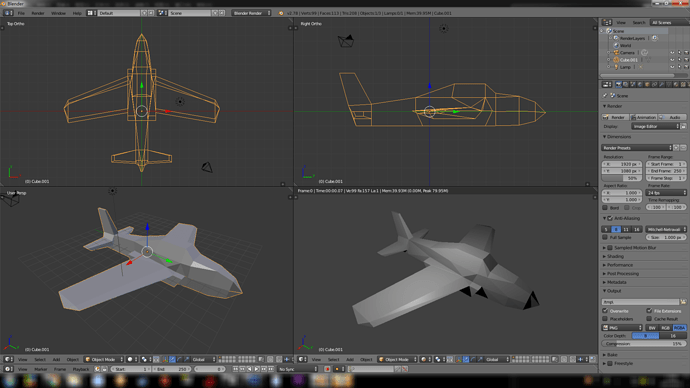690x388 pixels.
Task: Enable the Full Sample checkbox
Action: pos(605,237)
